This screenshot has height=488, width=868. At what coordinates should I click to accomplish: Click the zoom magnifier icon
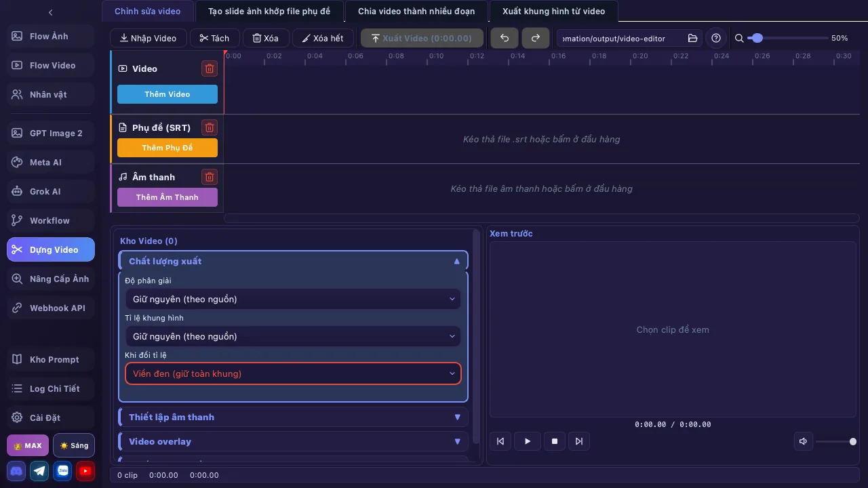point(739,38)
